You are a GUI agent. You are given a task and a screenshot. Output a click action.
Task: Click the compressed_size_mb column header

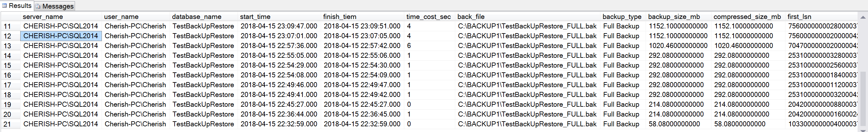747,16
